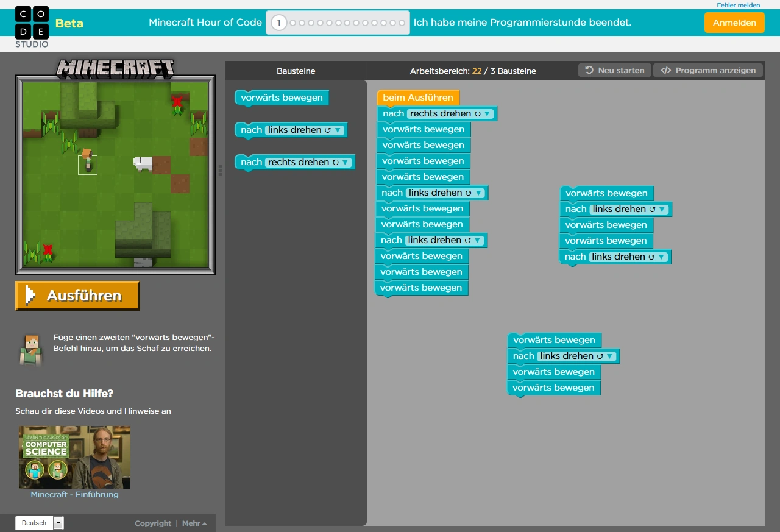
Task: Open the Deutsch language selector
Action: click(x=40, y=523)
